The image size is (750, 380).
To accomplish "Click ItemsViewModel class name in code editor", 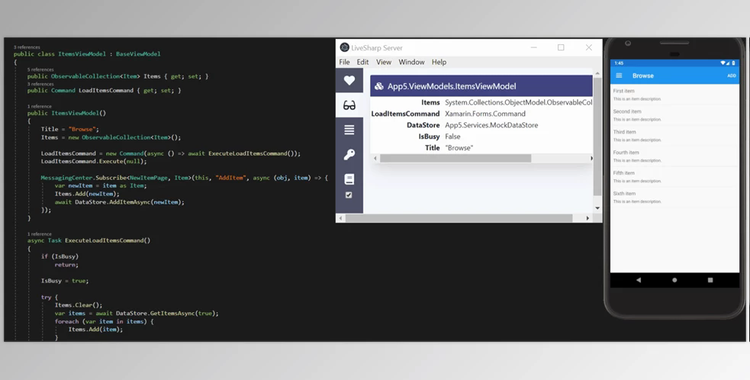I will [x=82, y=54].
